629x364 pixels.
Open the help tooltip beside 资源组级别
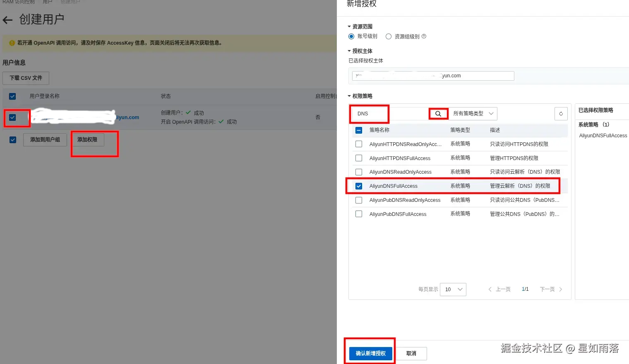point(424,36)
